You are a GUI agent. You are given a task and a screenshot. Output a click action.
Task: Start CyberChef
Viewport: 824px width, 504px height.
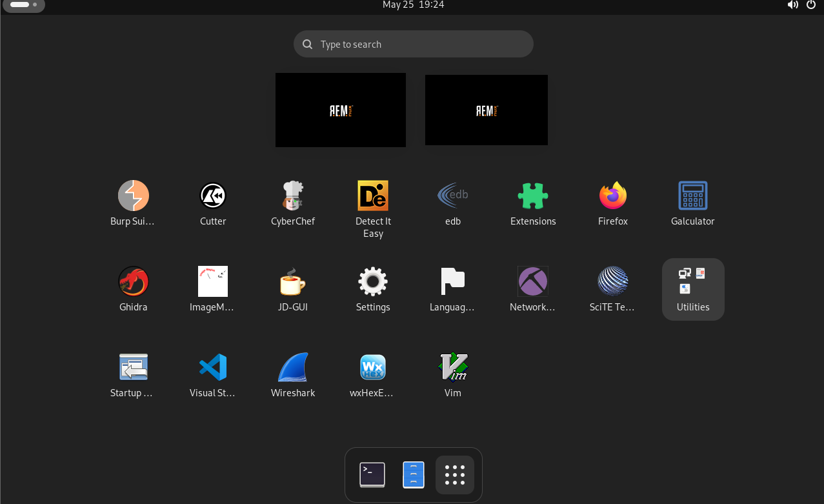click(293, 204)
